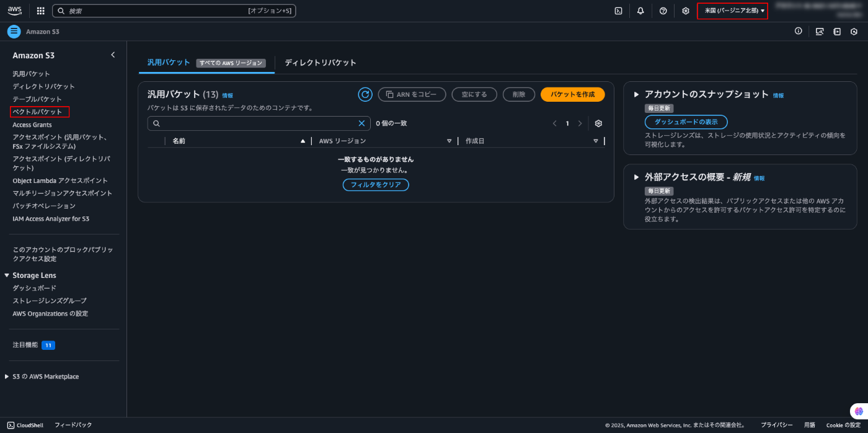Open このアカウントのブロックパブリックアクセス設定
This screenshot has height=433, width=868.
click(63, 254)
